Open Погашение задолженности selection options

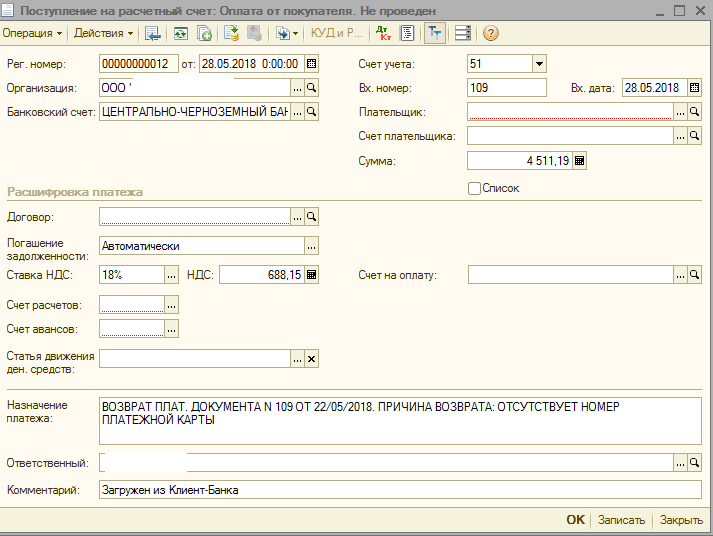click(311, 246)
